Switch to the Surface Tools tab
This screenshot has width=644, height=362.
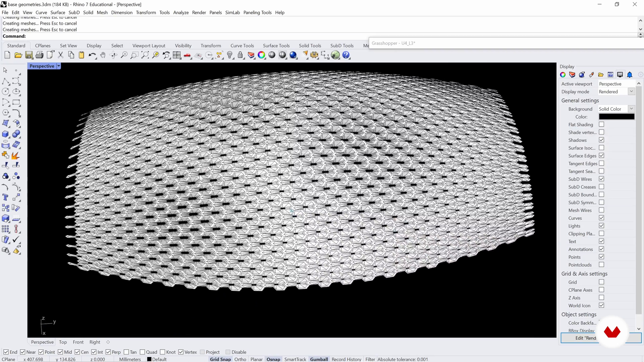click(x=276, y=45)
